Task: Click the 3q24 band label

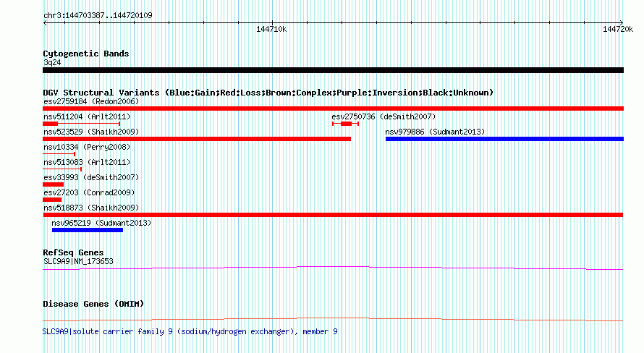Action: (52, 62)
